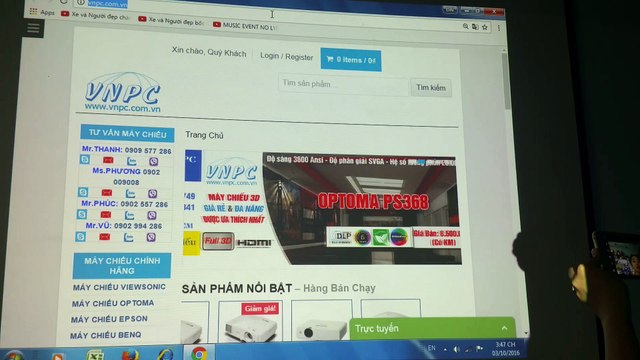This screenshot has height=360, width=640.
Task: Click Zalo icon under Mr.PHÚC
Action: tap(129, 215)
